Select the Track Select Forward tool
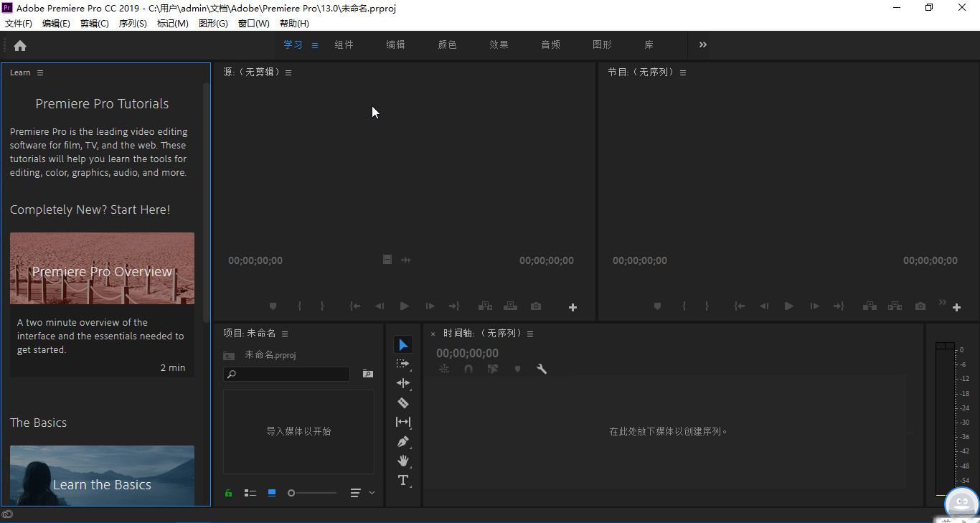Screen dimensions: 980x523 tap(403, 364)
